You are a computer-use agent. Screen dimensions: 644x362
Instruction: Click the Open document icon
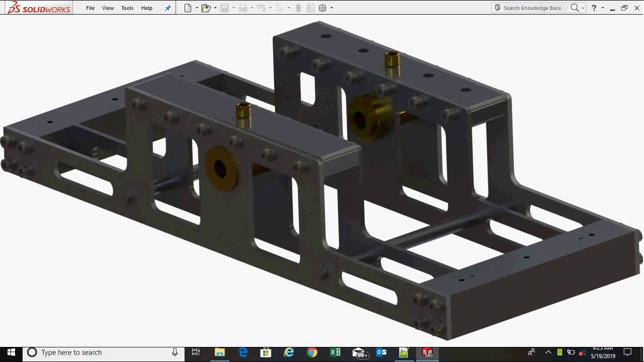(x=205, y=8)
